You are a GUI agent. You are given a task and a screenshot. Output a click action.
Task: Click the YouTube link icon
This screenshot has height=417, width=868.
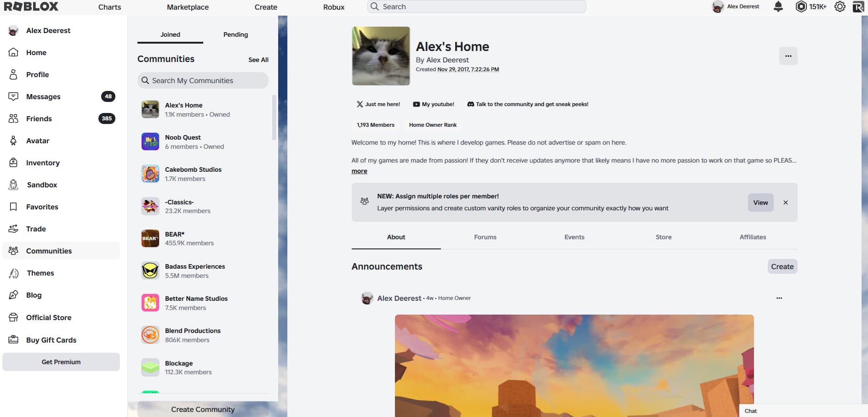coord(417,104)
